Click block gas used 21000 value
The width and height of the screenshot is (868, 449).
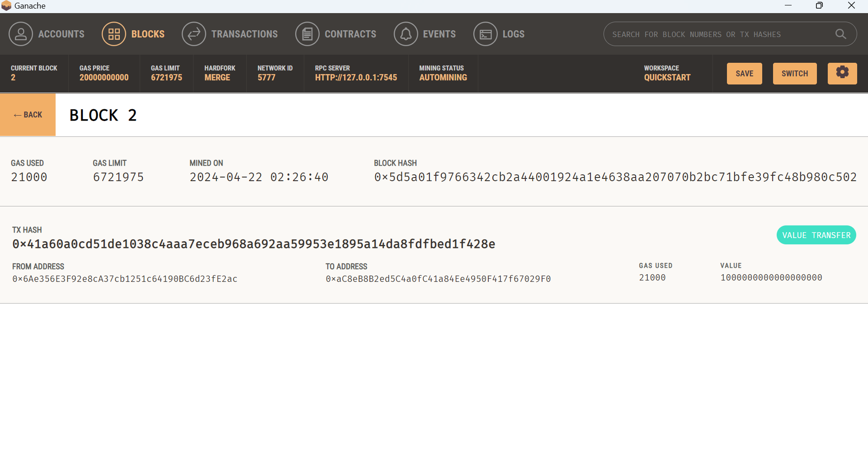click(29, 177)
